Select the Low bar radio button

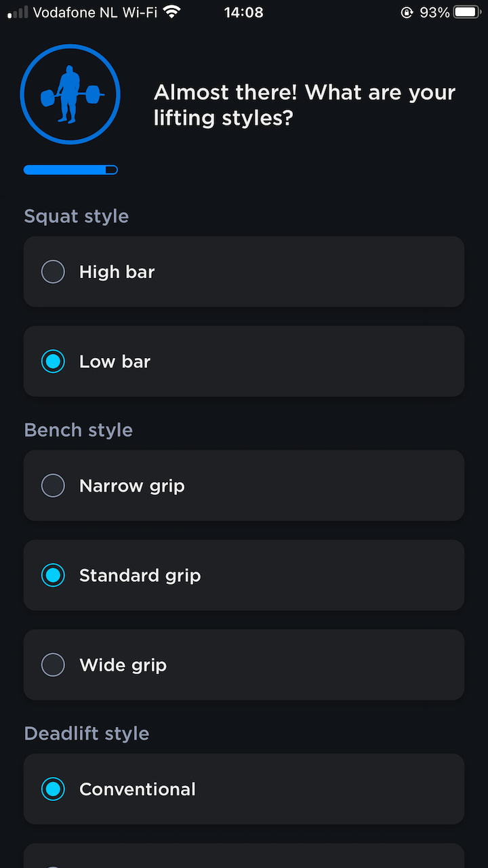(53, 361)
